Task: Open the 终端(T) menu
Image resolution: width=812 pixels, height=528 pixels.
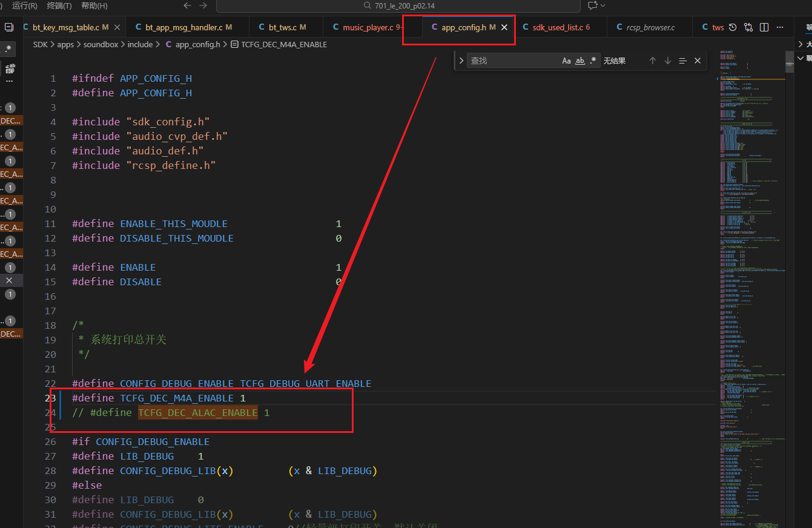Action: pyautogui.click(x=59, y=5)
